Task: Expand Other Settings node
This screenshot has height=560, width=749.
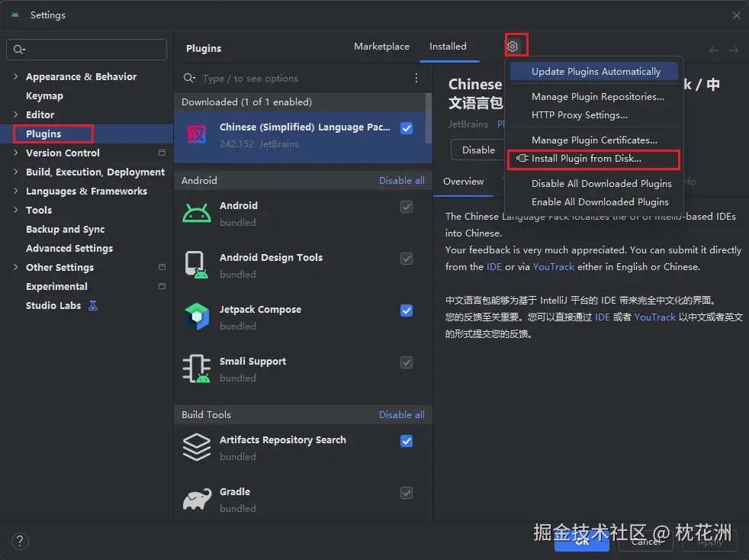Action: 16,267
